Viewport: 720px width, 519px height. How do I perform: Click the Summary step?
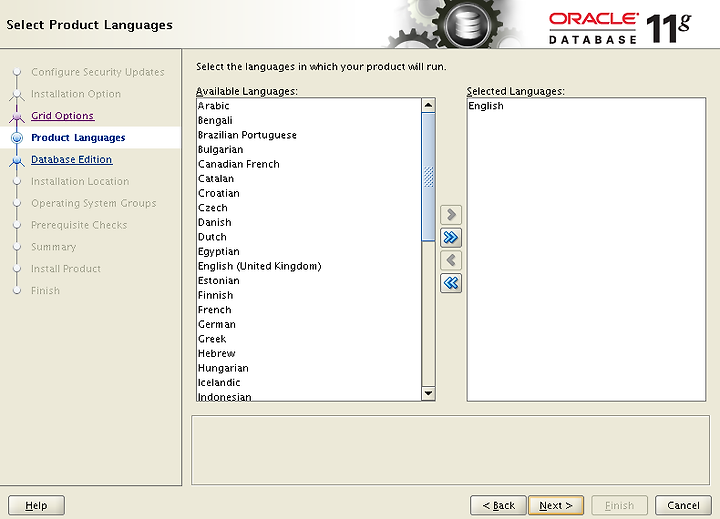pos(54,247)
